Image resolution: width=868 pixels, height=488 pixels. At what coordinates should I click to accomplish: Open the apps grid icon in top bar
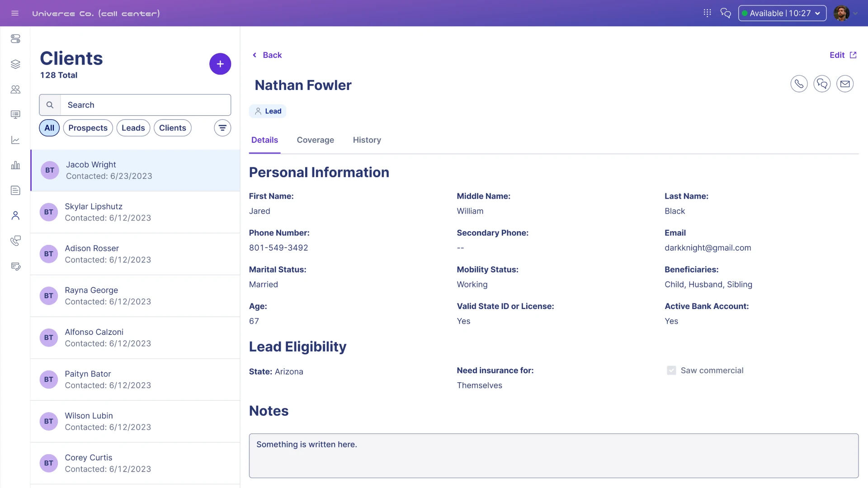coord(707,13)
